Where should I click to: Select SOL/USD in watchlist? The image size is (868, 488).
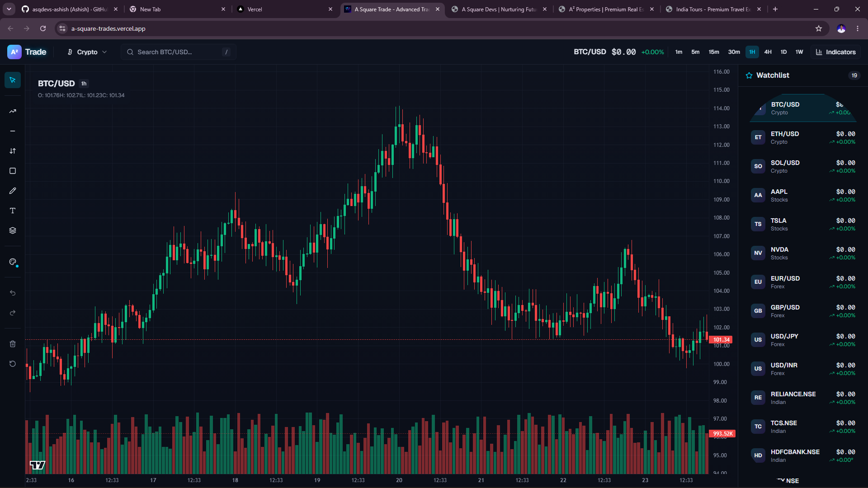803,166
